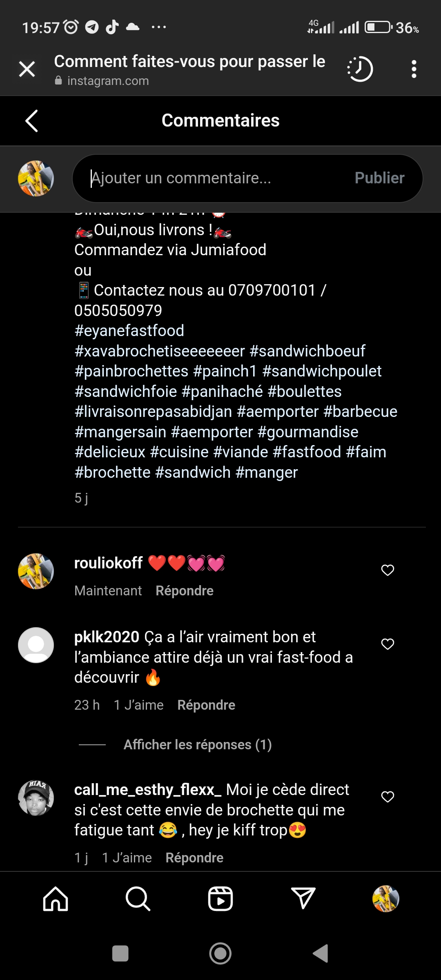The height and width of the screenshot is (980, 441).
Task: Reply to the pklk2020 comment
Action: point(206,705)
